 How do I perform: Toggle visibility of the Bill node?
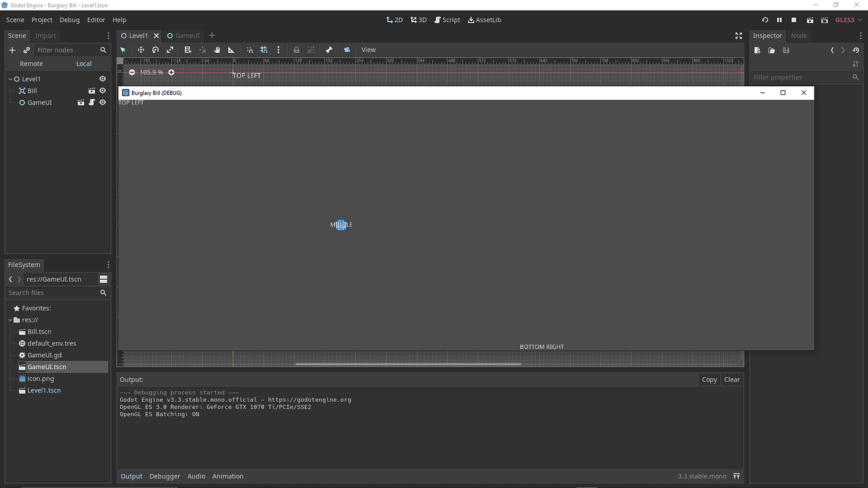(103, 91)
